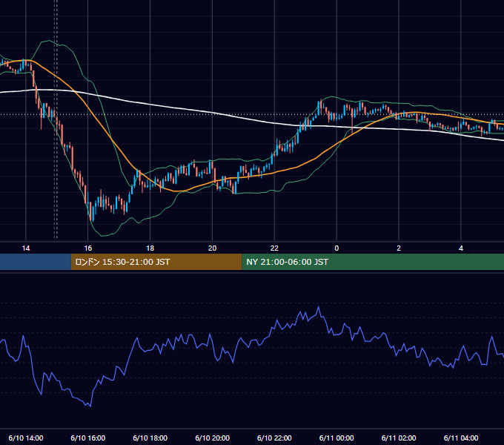The height and width of the screenshot is (445, 504).
Task: Click the 14 hour axis label
Action: pyautogui.click(x=26, y=248)
